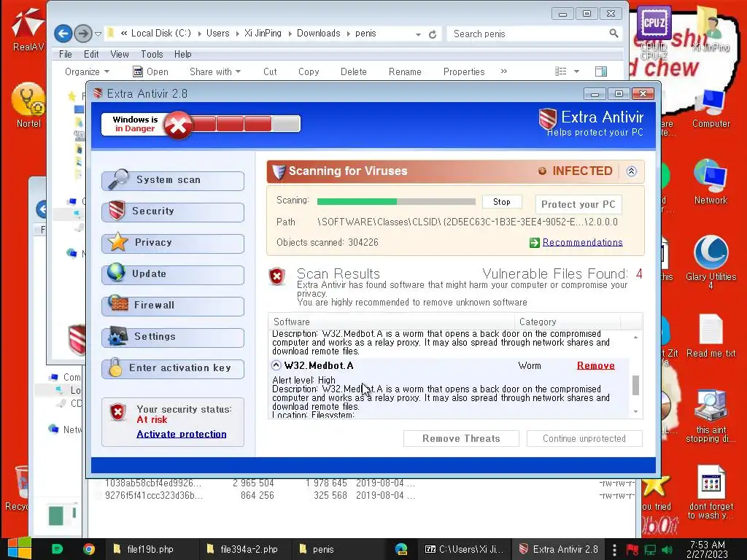The height and width of the screenshot is (560, 747).
Task: Click the green Recommendations arrow icon
Action: (535, 243)
